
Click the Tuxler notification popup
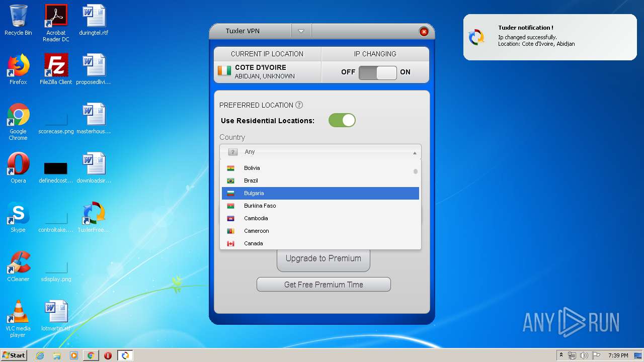coord(550,37)
